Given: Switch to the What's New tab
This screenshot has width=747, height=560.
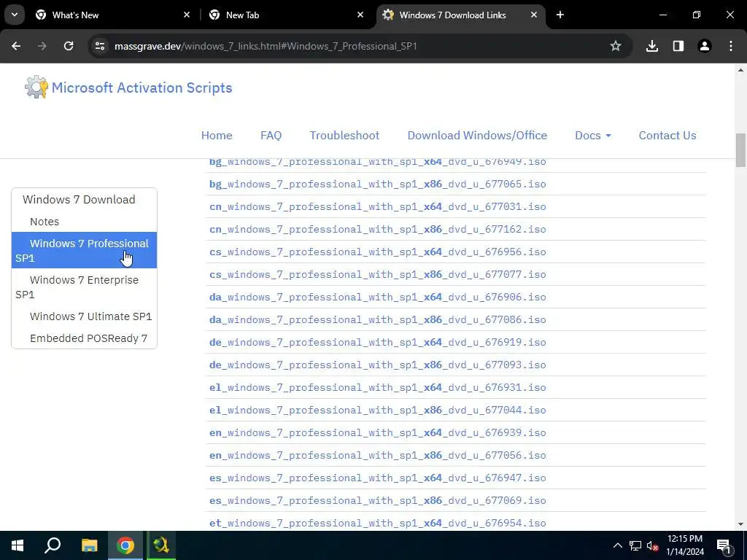Looking at the screenshot, I should click(x=112, y=15).
